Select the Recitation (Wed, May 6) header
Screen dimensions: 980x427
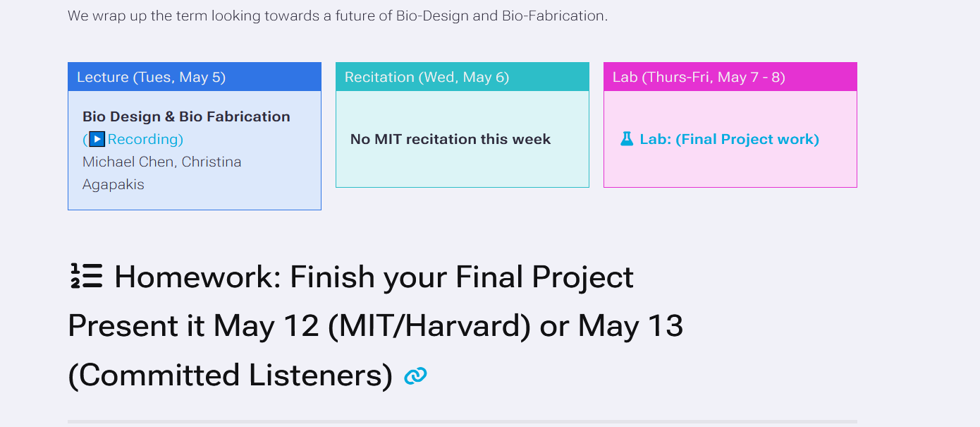click(463, 77)
